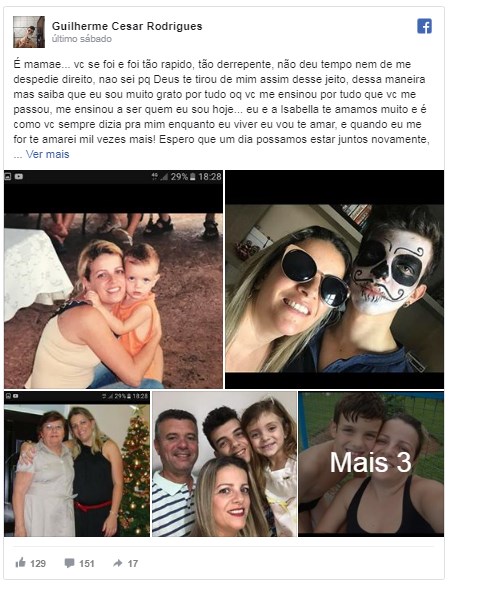Screen dimensions: 503x589
Task: Click the thumbs-up like icon
Action: point(20,562)
